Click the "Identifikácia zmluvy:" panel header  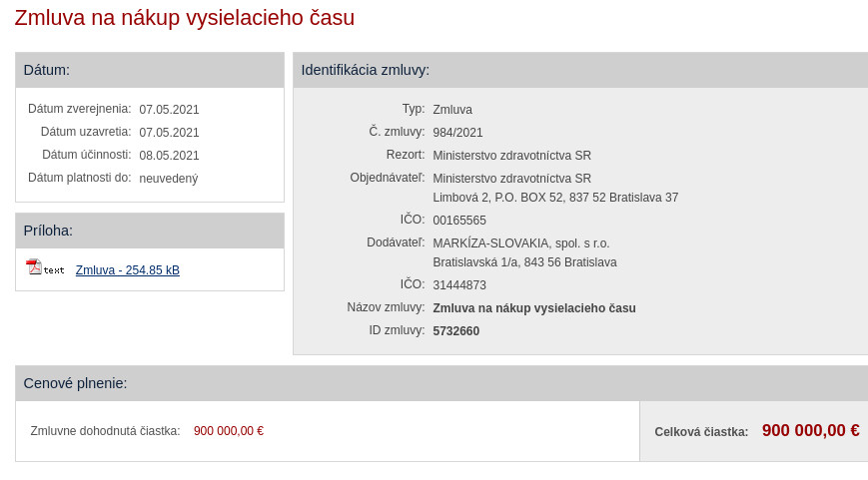(366, 70)
